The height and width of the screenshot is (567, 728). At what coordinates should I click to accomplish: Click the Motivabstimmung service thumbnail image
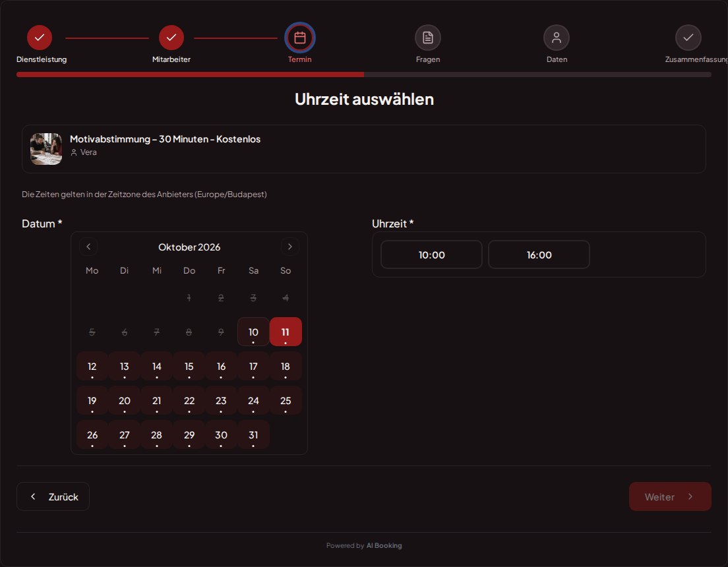tap(46, 149)
